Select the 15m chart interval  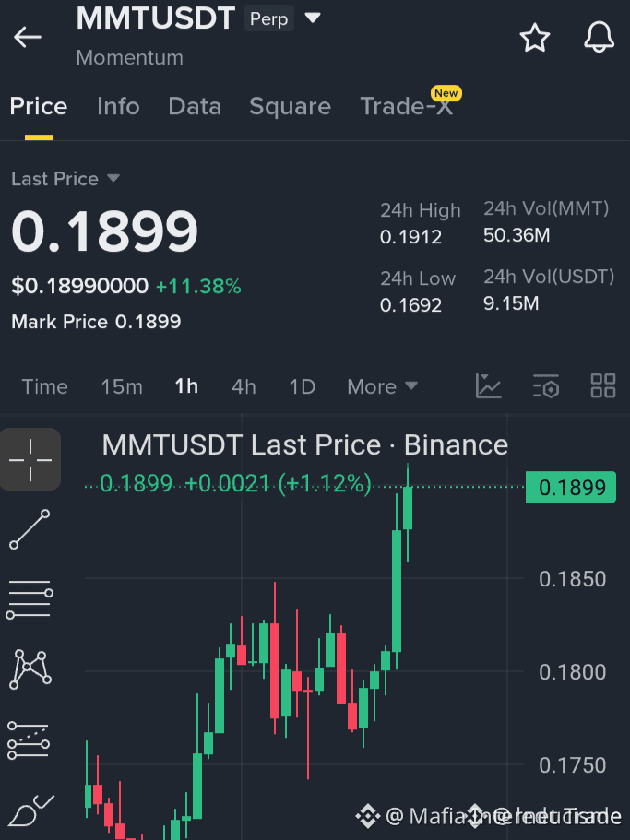click(122, 386)
